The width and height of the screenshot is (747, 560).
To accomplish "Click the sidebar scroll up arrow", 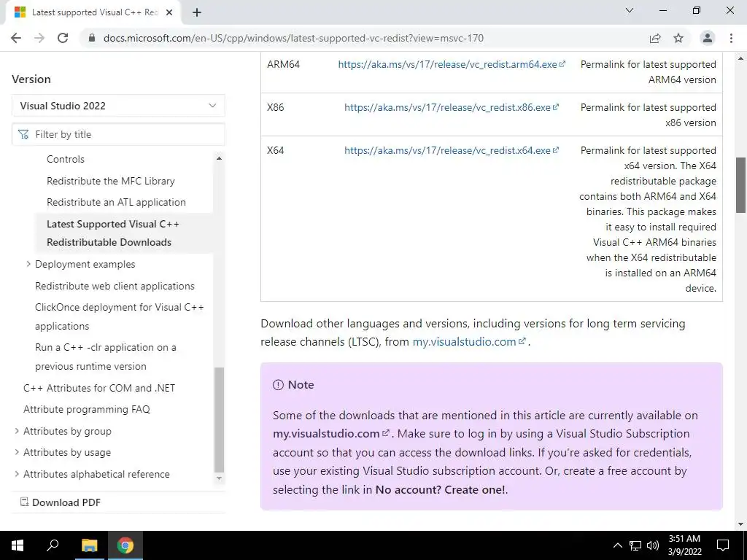I will (x=219, y=158).
